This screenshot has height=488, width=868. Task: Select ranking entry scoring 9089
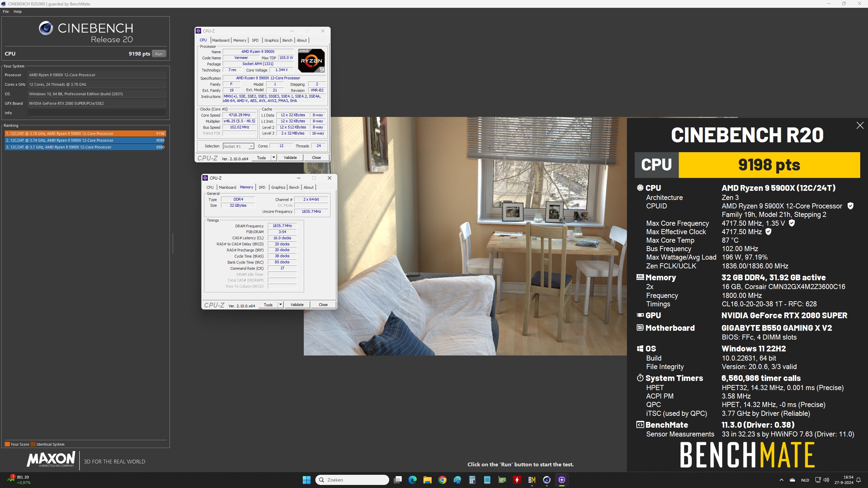tap(85, 140)
